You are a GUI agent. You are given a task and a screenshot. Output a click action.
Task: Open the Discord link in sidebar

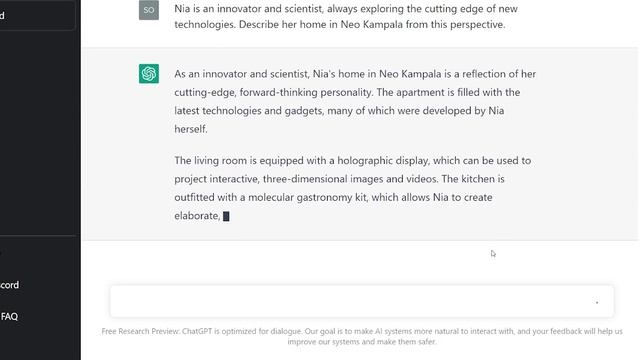coord(9,285)
